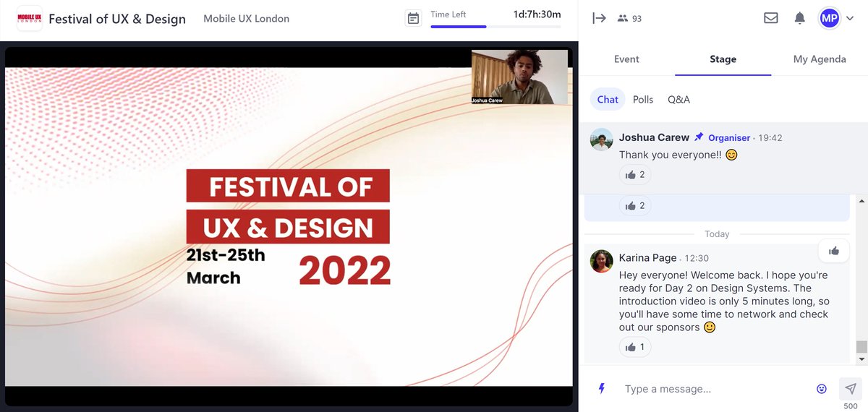Send the chat message
Screen dimensions: 868x412
coord(851,388)
